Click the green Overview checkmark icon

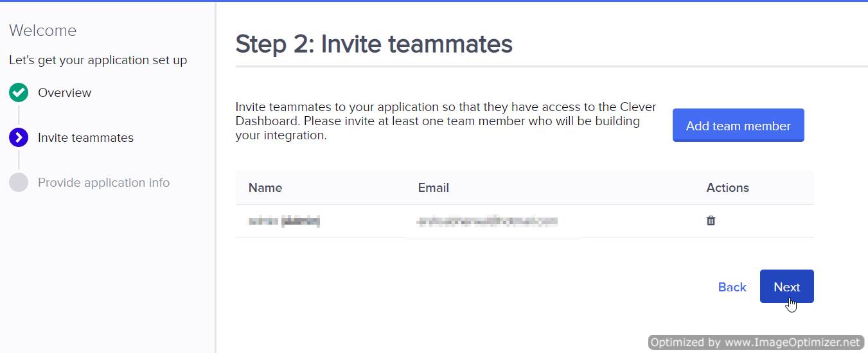19,93
